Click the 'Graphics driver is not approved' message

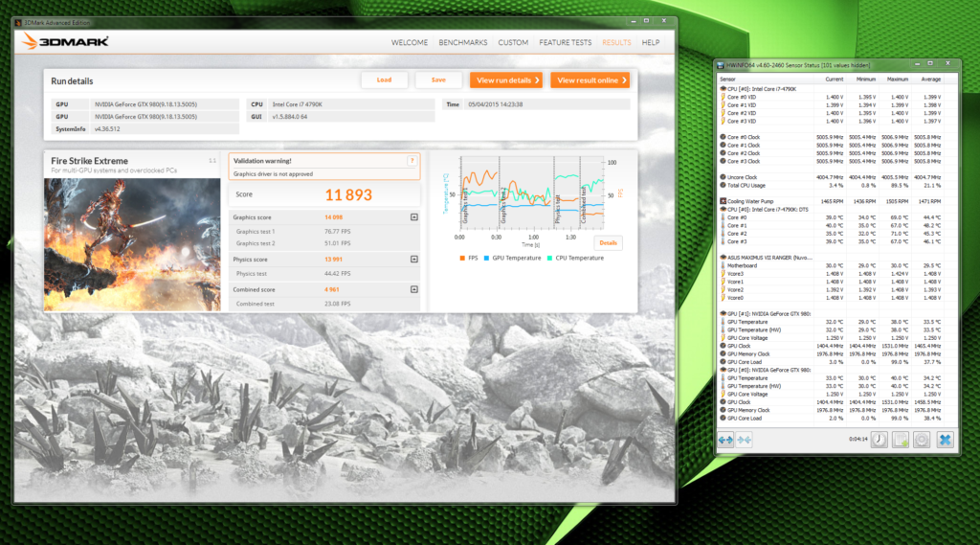273,174
